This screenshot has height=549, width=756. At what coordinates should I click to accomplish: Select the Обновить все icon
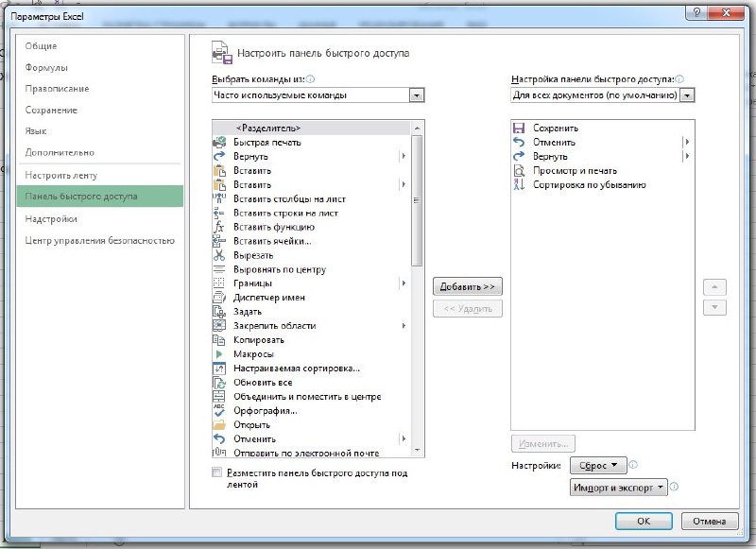point(219,383)
